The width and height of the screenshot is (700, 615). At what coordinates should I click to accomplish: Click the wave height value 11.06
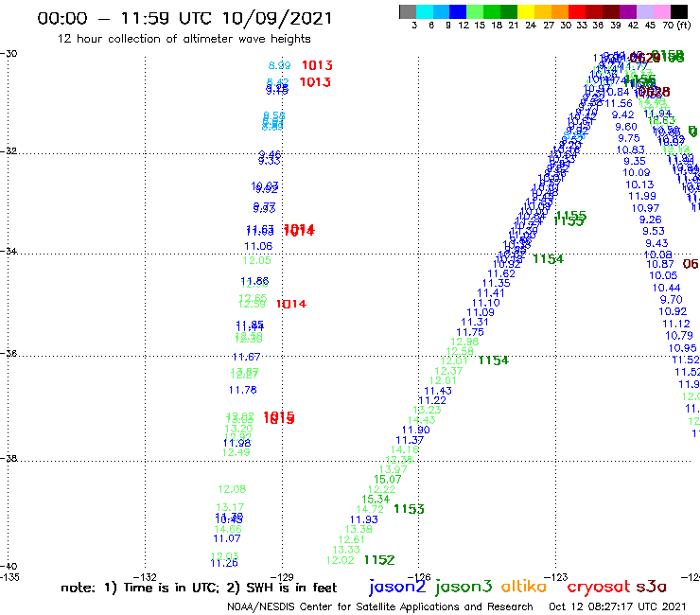coord(258,246)
